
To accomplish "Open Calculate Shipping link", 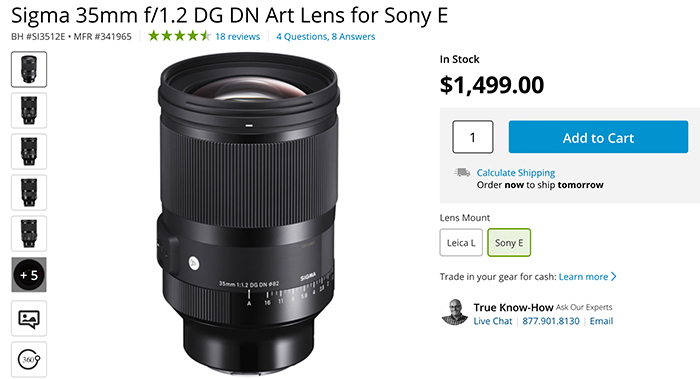I will 516,173.
